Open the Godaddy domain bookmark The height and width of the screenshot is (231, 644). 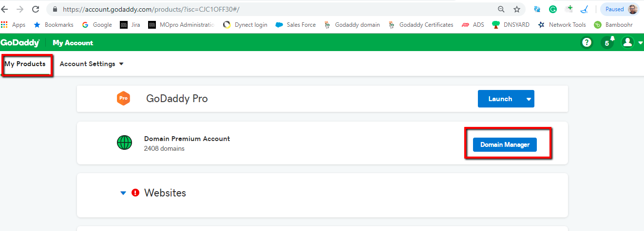pos(352,25)
